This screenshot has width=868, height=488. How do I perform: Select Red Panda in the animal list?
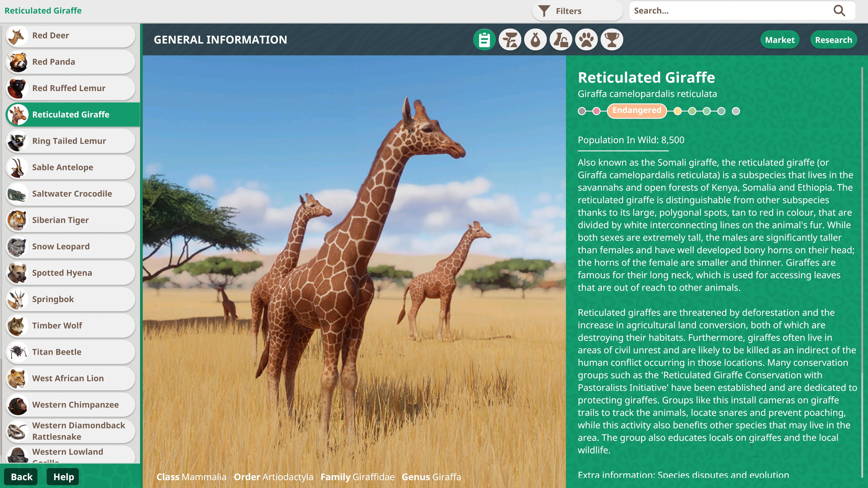70,62
